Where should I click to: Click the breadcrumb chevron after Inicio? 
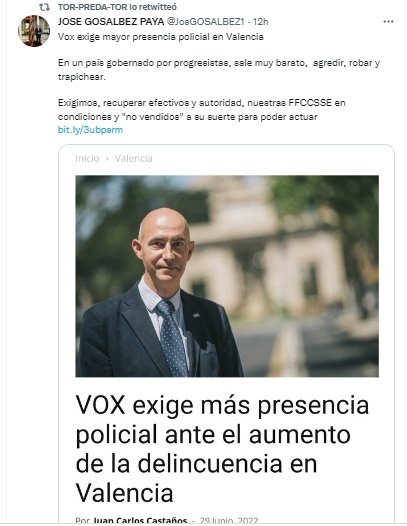click(107, 158)
